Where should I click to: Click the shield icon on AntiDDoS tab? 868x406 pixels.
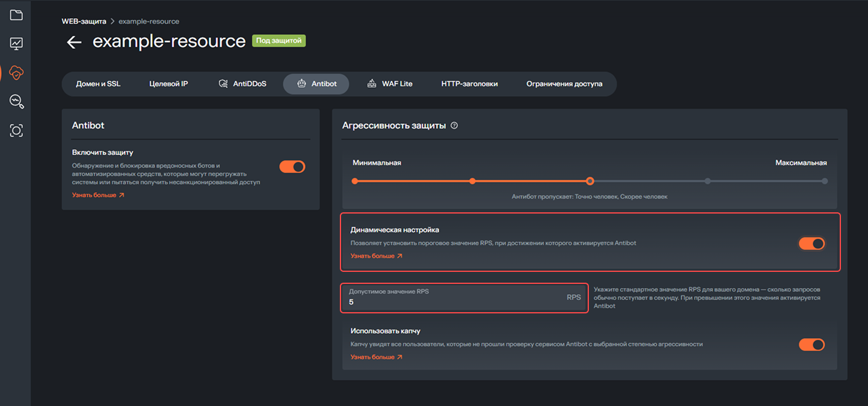pos(222,84)
